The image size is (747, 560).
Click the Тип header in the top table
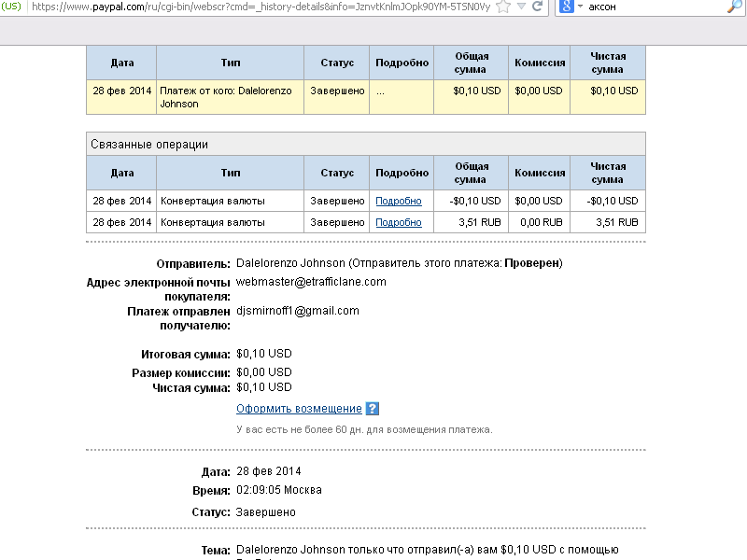tap(230, 63)
